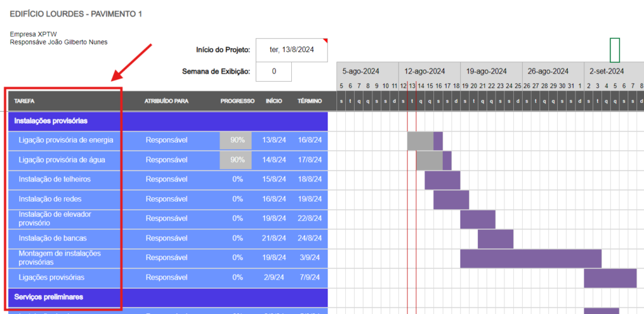The height and width of the screenshot is (314, 644).
Task: Click start date 14/8/24
Action: 274,160
